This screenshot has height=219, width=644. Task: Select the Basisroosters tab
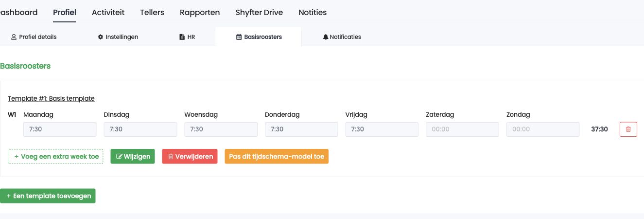pos(259,36)
